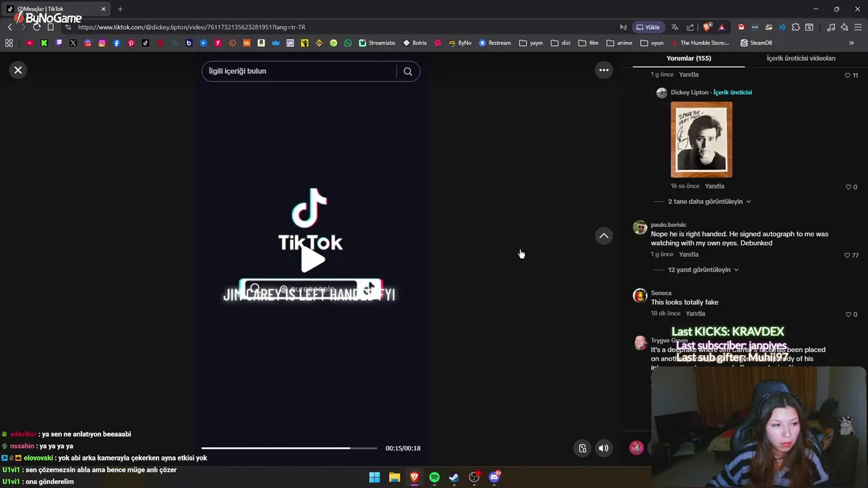Viewport: 868px width, 488px height.
Task: Click the paulo.berisic username
Action: 669,225
